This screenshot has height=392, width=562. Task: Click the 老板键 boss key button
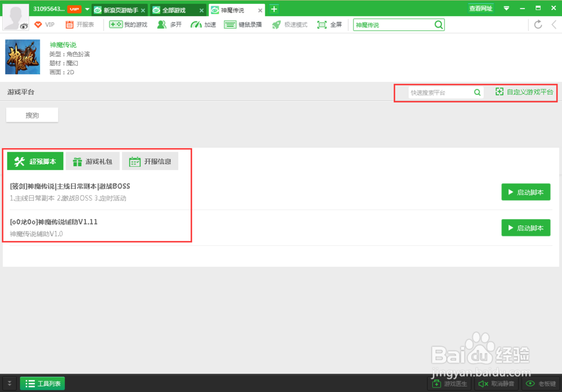(x=541, y=384)
